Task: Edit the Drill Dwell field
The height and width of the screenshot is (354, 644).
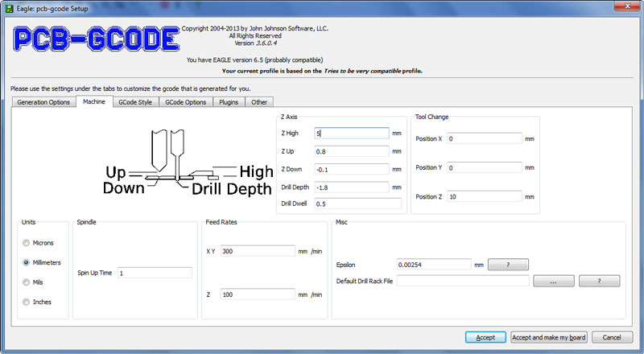Action: click(357, 204)
